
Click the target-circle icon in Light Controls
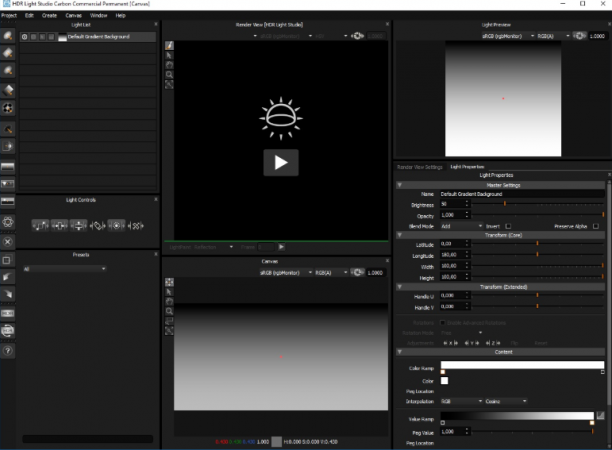[116, 226]
